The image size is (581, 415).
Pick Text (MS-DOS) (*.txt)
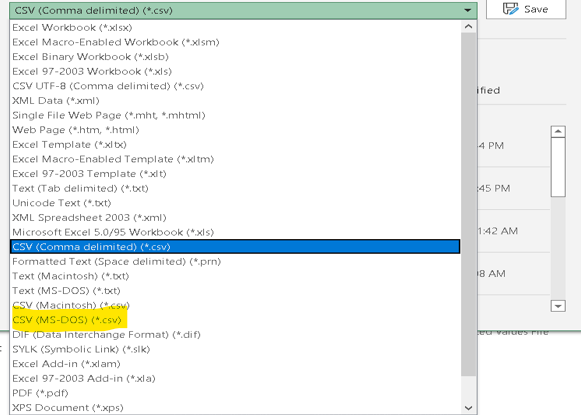pyautogui.click(x=235, y=291)
